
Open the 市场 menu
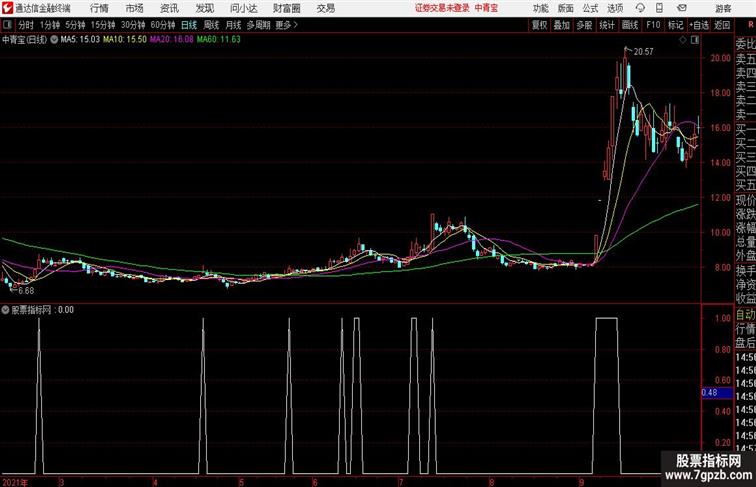[x=134, y=8]
